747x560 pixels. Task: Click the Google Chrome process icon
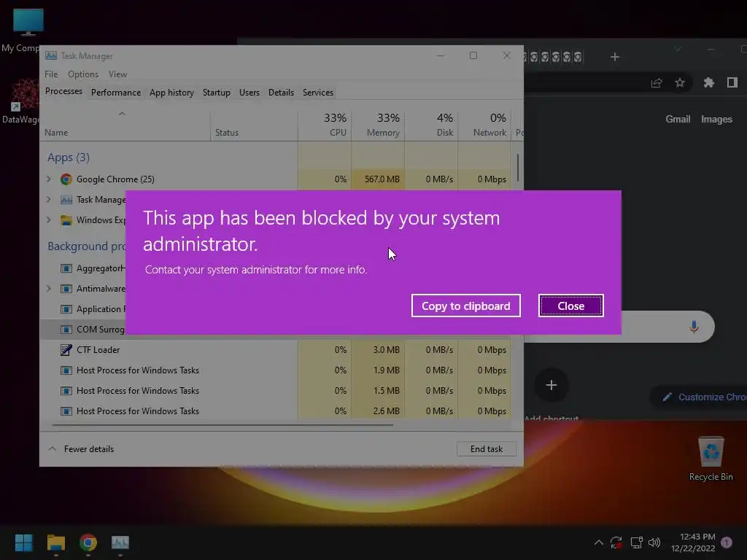pos(66,179)
